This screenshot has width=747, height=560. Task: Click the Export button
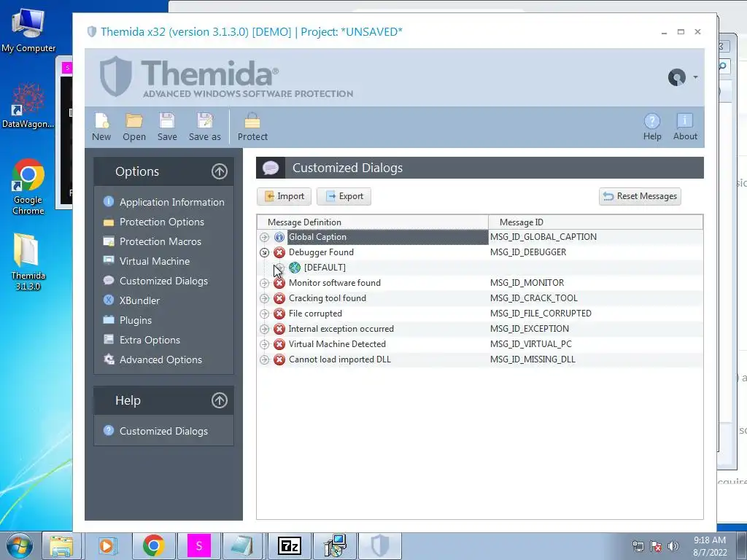[x=344, y=196]
